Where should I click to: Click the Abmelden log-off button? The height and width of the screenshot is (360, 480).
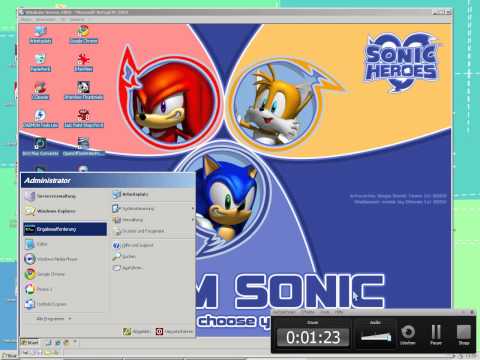(x=137, y=332)
